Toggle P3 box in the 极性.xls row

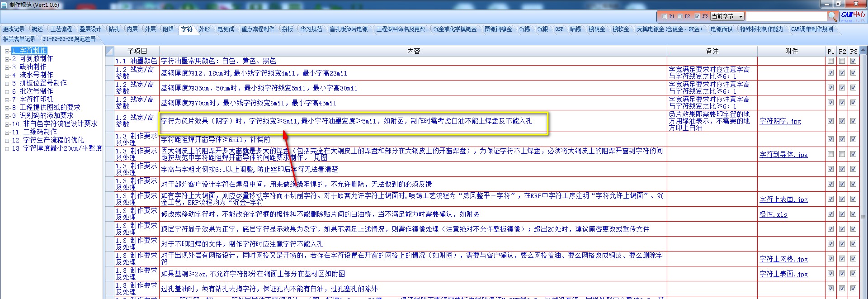click(853, 214)
